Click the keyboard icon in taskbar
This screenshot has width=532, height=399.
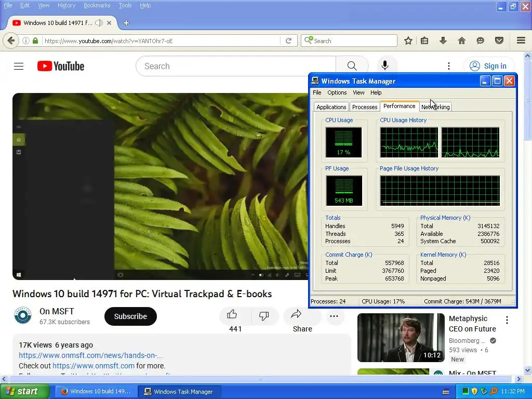pyautogui.click(x=446, y=392)
